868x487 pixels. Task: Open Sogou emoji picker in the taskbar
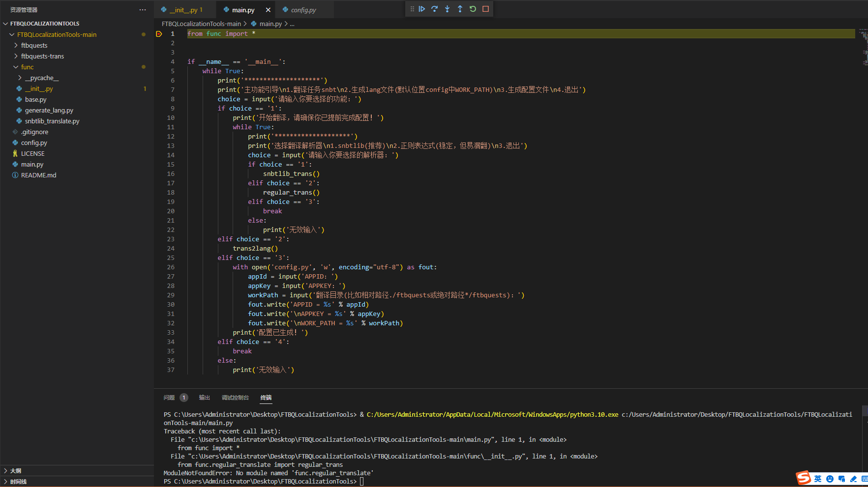point(829,479)
